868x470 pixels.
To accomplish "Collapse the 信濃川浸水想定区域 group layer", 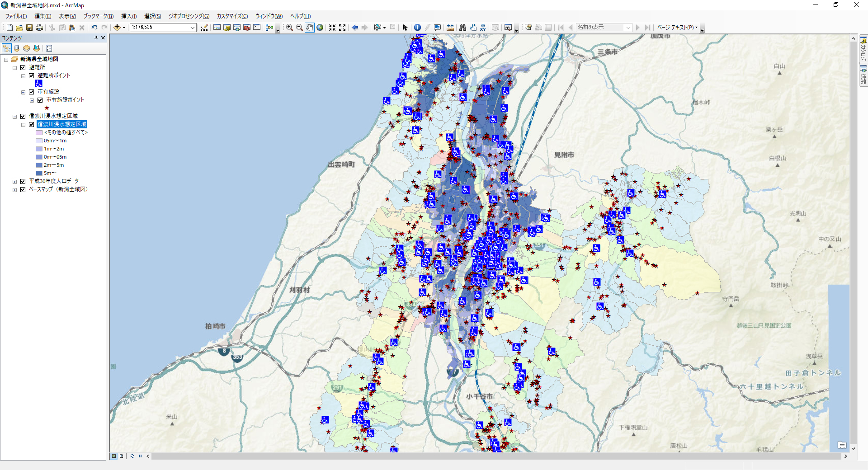I will click(x=14, y=117).
